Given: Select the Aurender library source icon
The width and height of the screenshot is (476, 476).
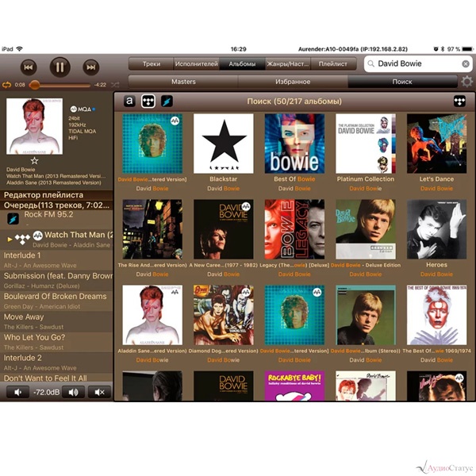Looking at the screenshot, I should tap(129, 101).
